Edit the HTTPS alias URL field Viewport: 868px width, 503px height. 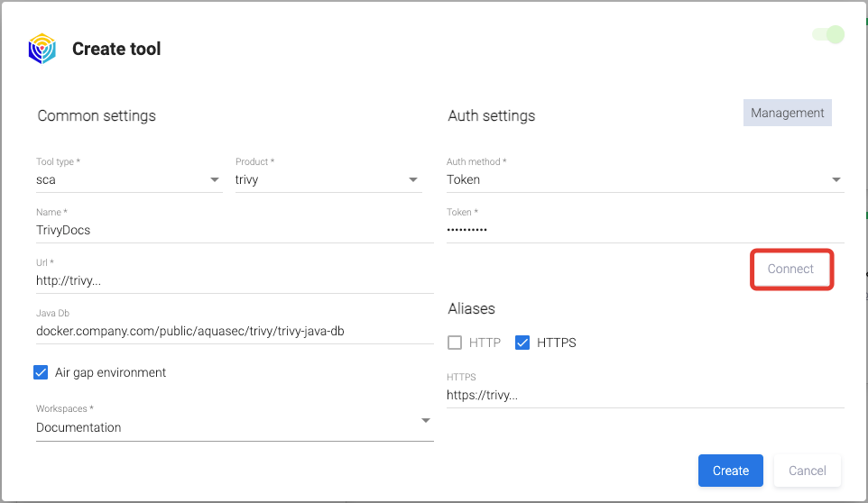[644, 394]
